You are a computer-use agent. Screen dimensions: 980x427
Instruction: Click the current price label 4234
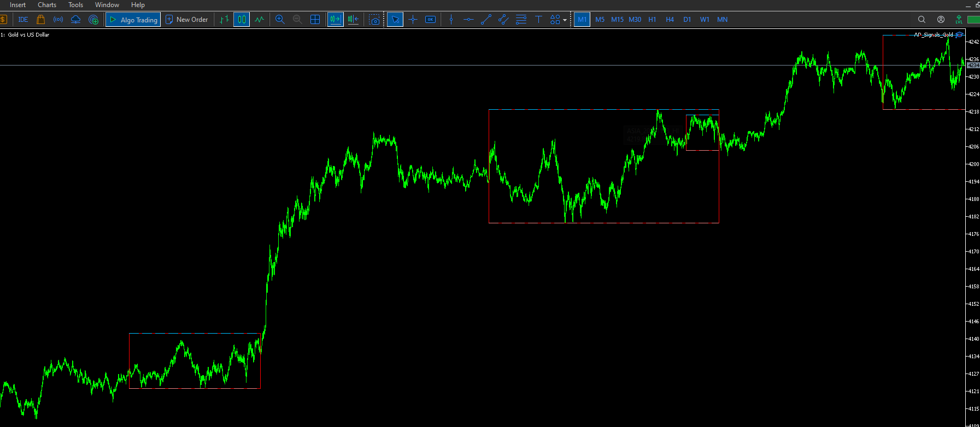coord(973,66)
